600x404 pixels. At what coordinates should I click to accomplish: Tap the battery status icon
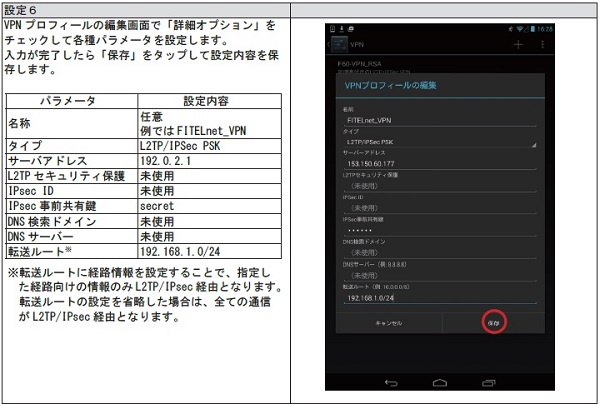click(x=530, y=29)
